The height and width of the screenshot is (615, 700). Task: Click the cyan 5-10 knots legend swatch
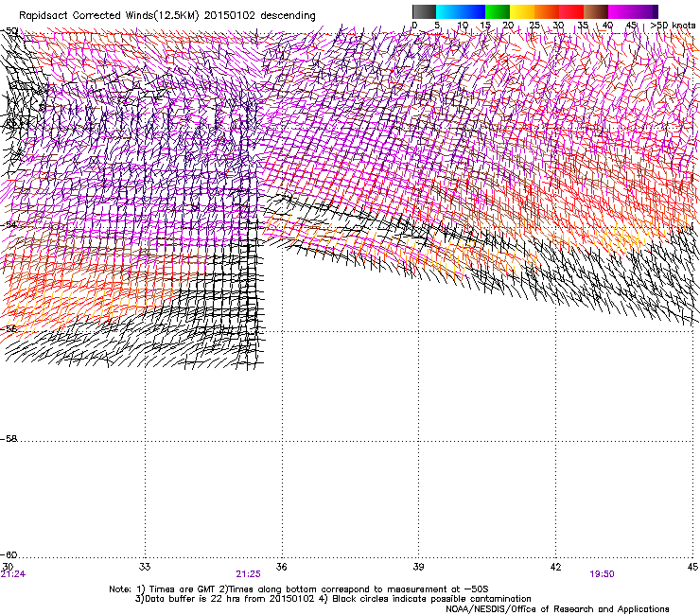448,11
